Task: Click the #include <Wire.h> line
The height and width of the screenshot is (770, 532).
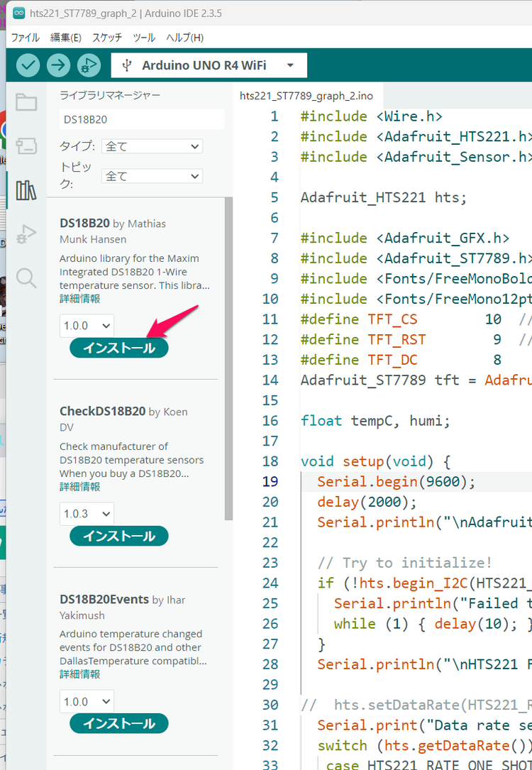Action: [371, 116]
